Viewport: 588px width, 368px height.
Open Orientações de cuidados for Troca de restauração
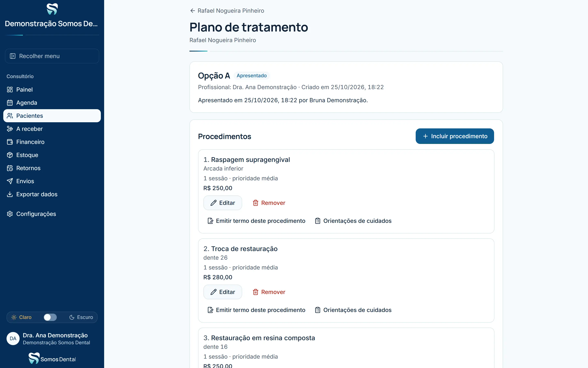(x=353, y=310)
